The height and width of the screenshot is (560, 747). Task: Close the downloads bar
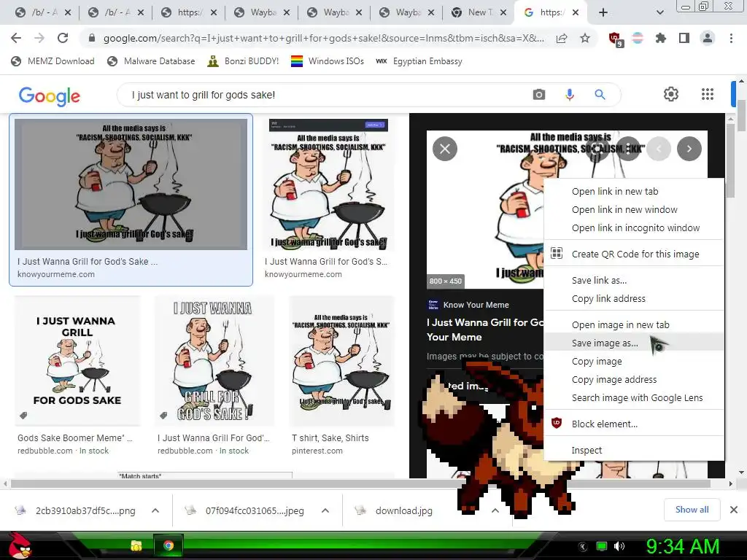pyautogui.click(x=734, y=510)
